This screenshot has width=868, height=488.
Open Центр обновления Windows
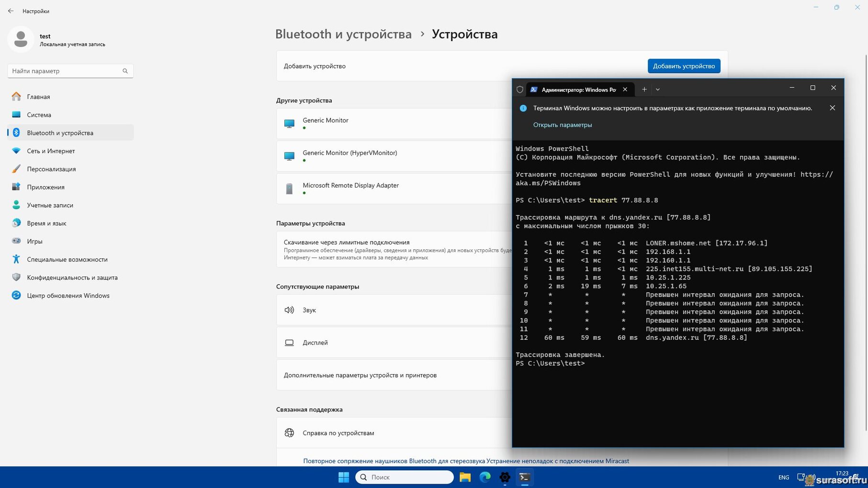(68, 296)
